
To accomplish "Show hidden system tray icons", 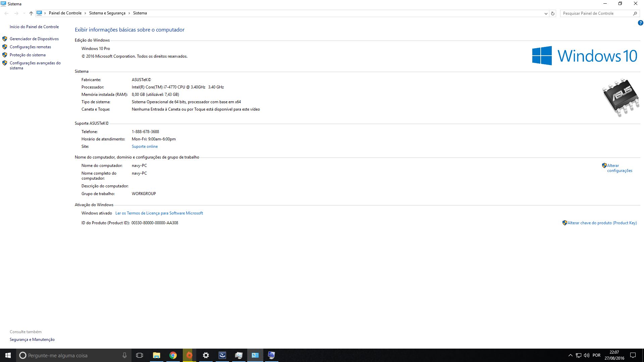I will point(570,355).
